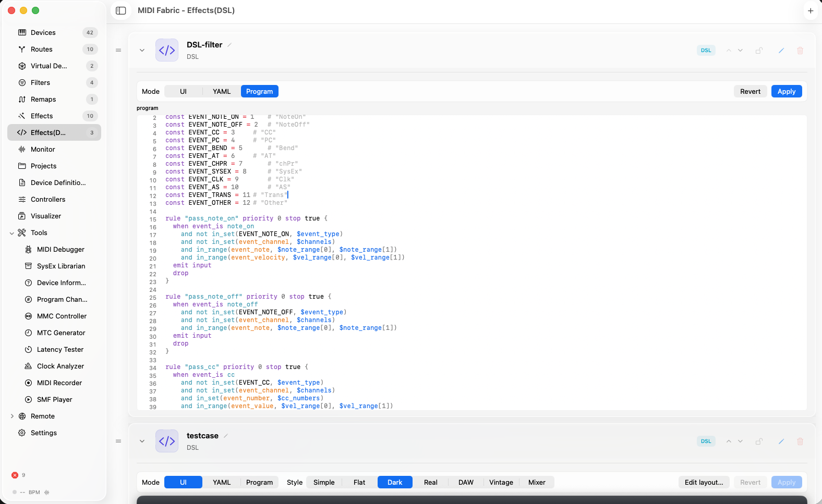Toggle lock on testcase effect
Screen dimensions: 822x504
pos(759,441)
